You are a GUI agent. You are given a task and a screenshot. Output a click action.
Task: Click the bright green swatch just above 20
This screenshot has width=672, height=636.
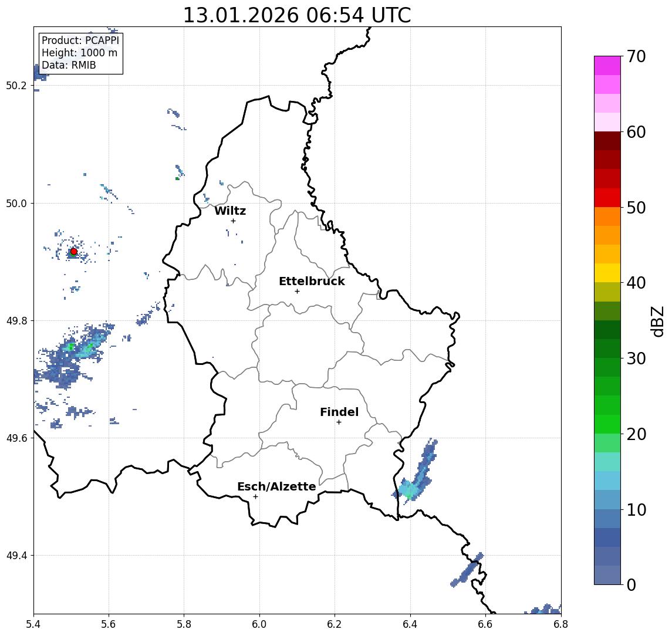[607, 424]
